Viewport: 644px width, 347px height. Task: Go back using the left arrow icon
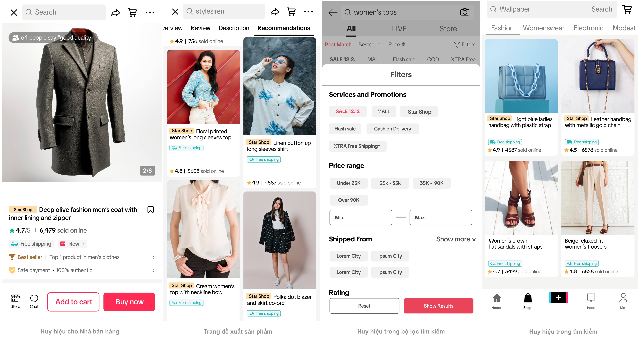click(333, 12)
